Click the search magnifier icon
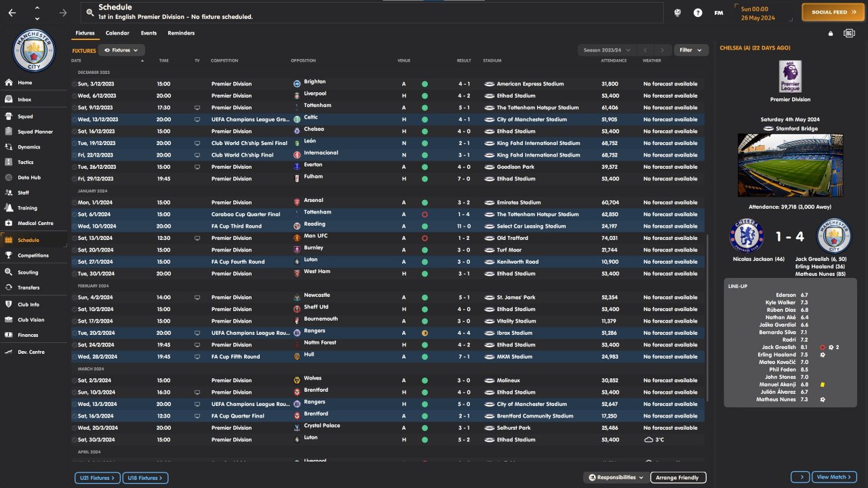 [x=89, y=12]
